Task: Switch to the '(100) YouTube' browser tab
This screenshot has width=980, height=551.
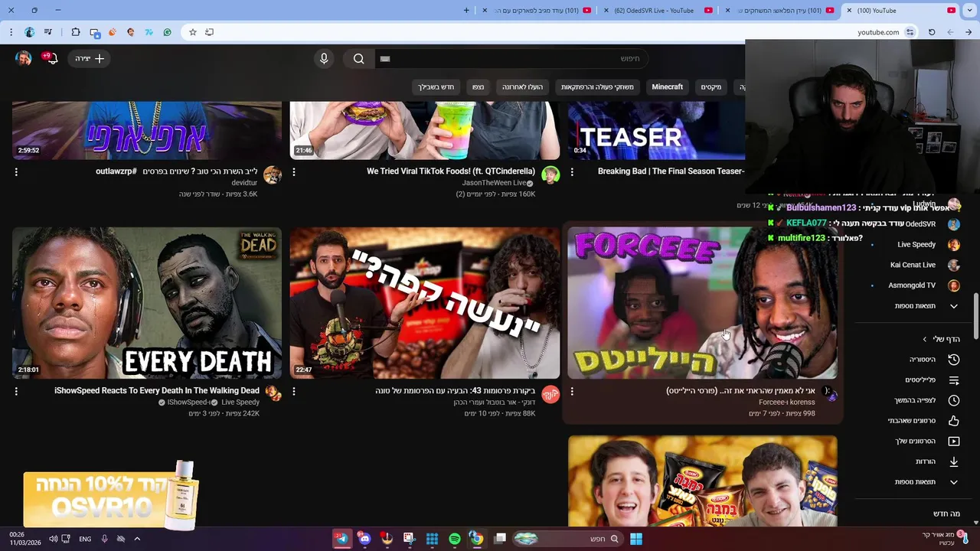Action: pyautogui.click(x=900, y=11)
